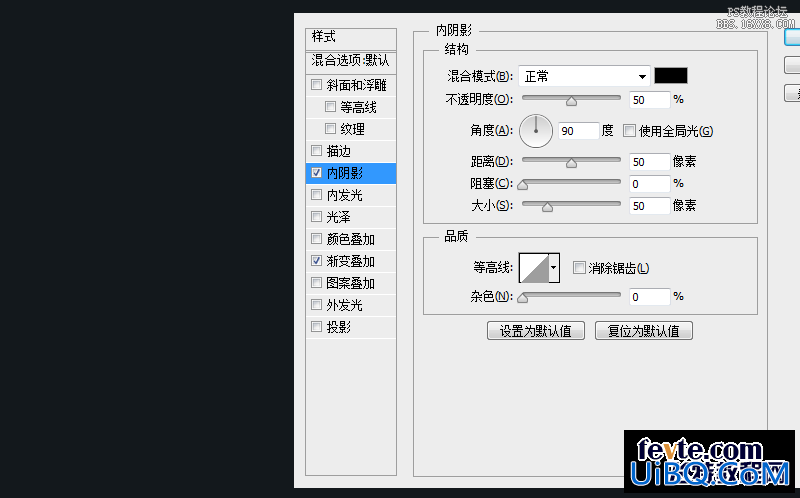Click the 大小 slider handle
The image size is (800, 498).
click(547, 207)
